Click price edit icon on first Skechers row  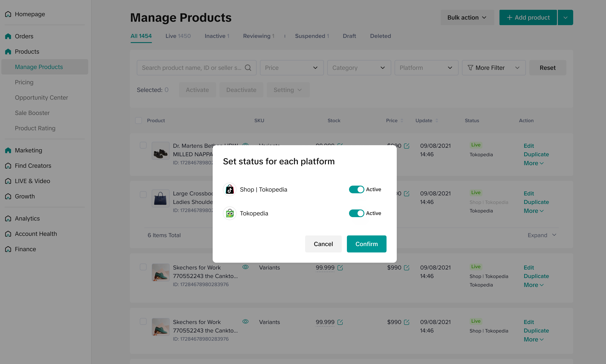(407, 268)
